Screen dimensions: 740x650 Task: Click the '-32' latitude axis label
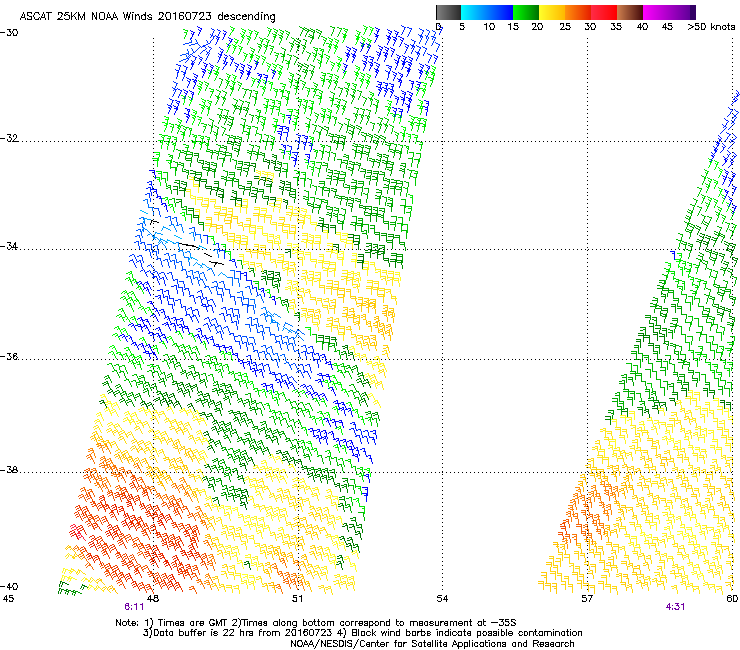point(9,138)
